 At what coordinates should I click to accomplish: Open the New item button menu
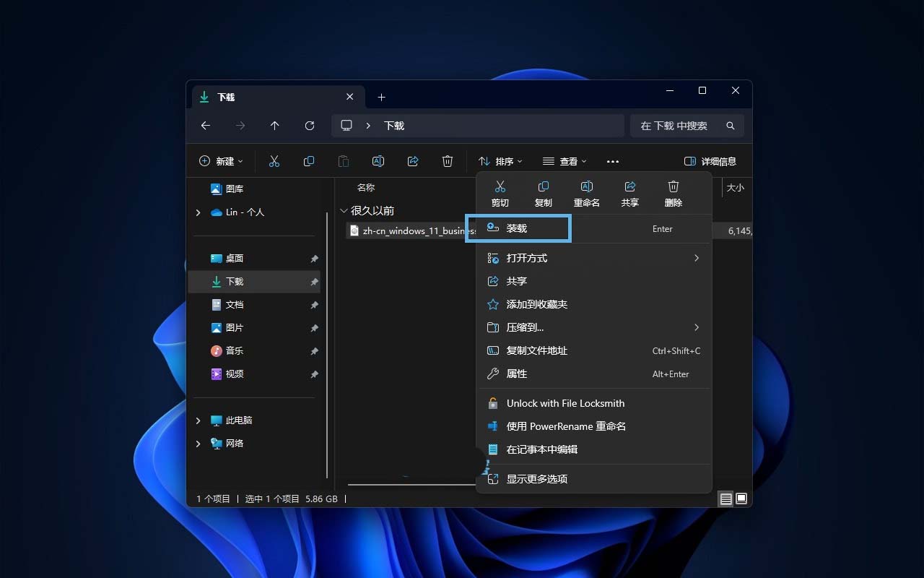click(x=221, y=161)
